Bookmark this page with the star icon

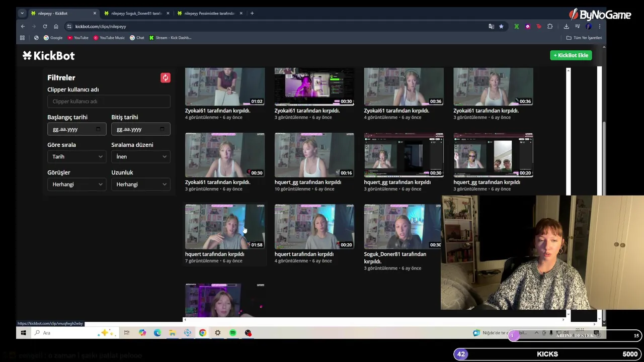point(501,26)
